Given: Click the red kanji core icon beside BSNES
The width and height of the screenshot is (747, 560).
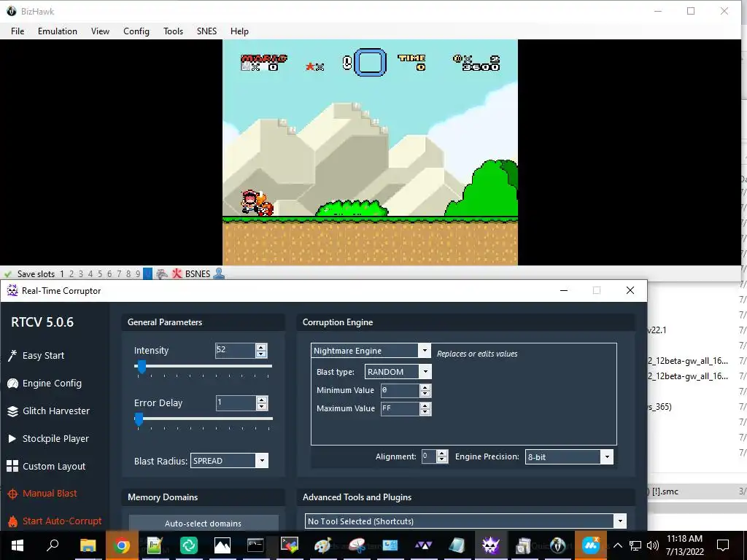Looking at the screenshot, I should tap(177, 274).
